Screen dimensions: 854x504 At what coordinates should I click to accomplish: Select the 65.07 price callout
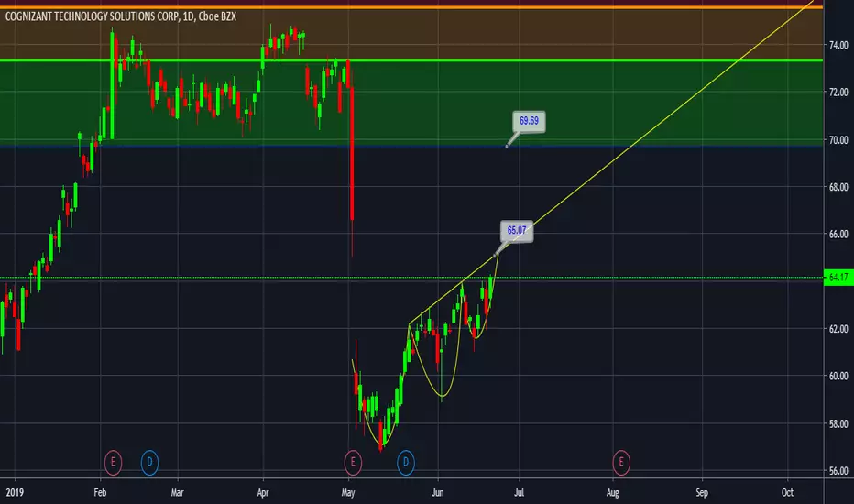click(x=516, y=231)
